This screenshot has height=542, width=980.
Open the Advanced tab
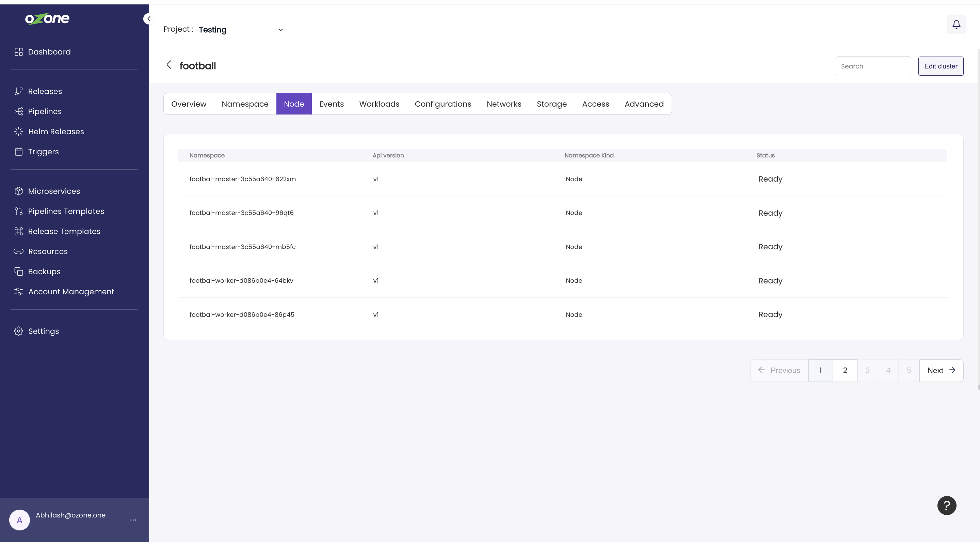pos(644,104)
